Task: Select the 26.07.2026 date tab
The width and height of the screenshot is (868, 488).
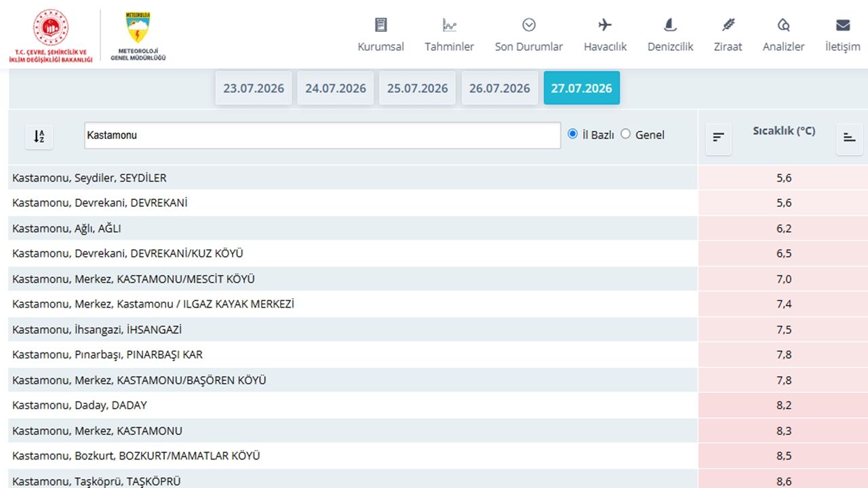Action: (500, 88)
